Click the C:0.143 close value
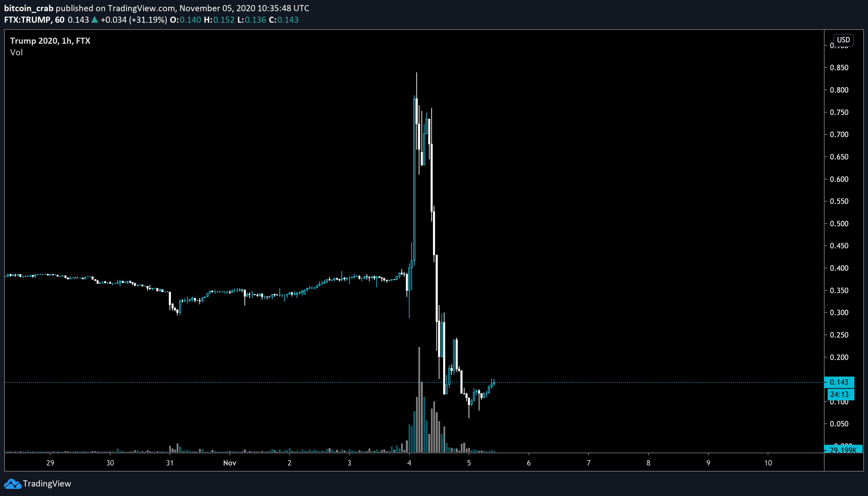 pyautogui.click(x=283, y=20)
